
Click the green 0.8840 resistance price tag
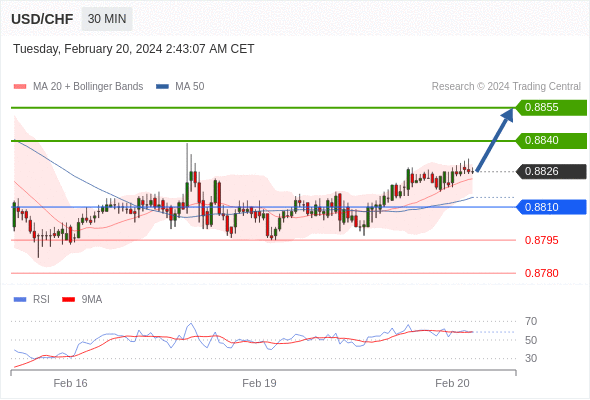(551, 141)
